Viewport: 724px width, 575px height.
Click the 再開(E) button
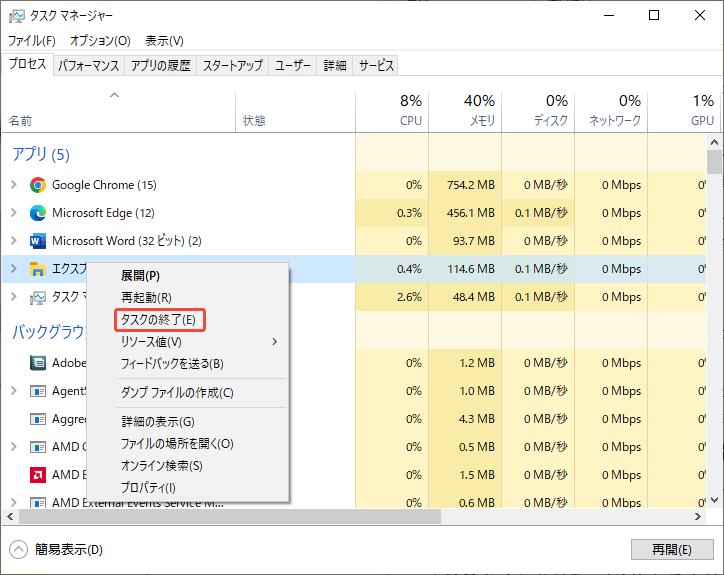672,550
